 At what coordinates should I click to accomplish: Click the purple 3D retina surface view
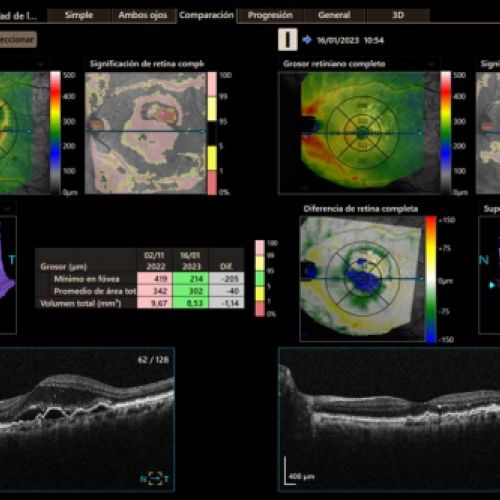7,275
